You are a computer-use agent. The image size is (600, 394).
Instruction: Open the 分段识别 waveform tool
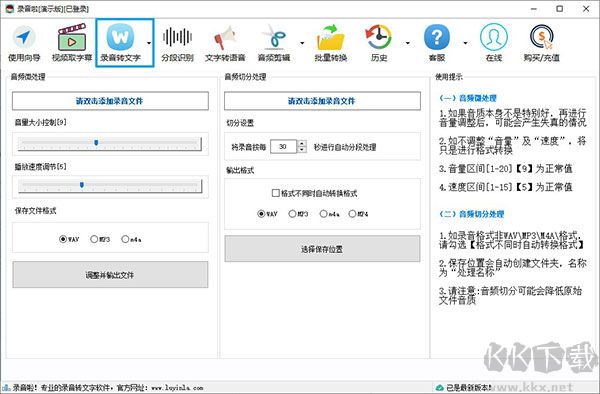click(x=177, y=43)
